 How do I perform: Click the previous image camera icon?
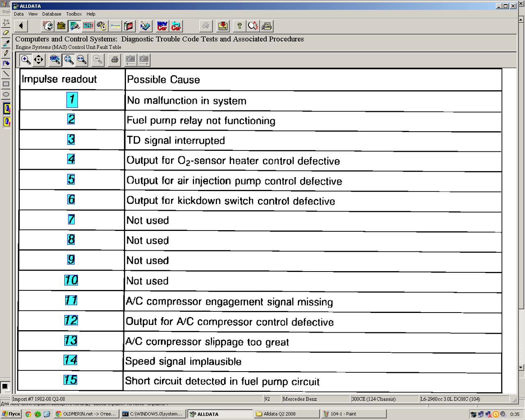[x=130, y=60]
